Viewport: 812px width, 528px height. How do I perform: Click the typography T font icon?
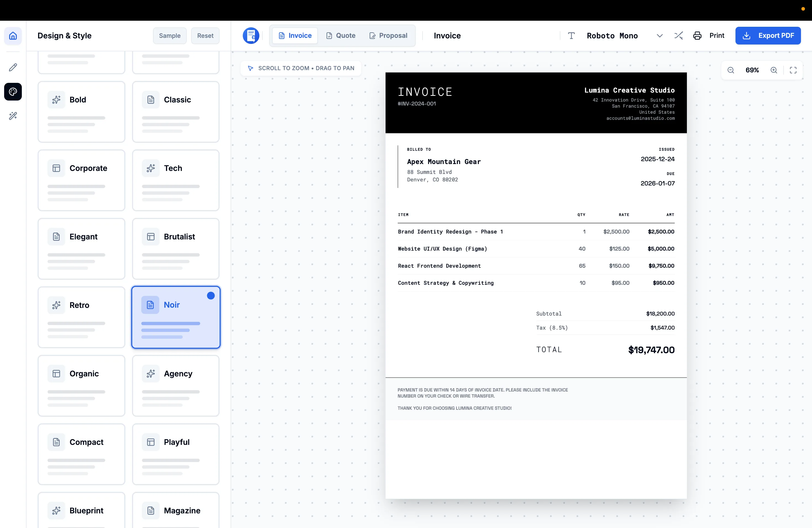pos(571,35)
